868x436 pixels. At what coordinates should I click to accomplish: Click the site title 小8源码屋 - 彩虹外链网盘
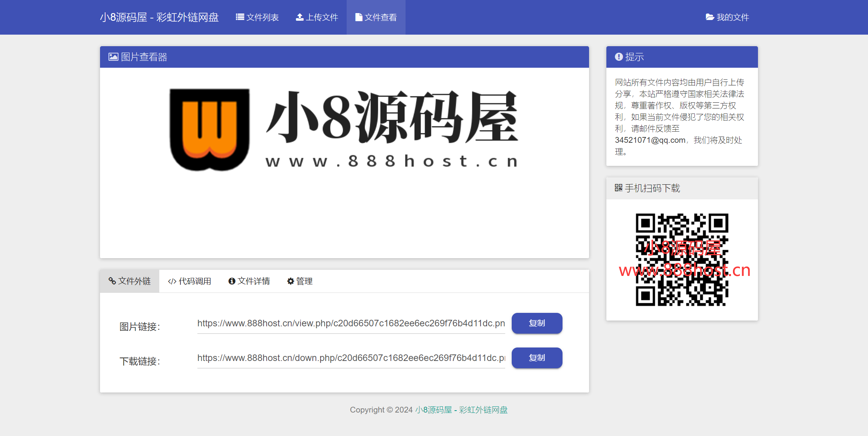coord(159,17)
